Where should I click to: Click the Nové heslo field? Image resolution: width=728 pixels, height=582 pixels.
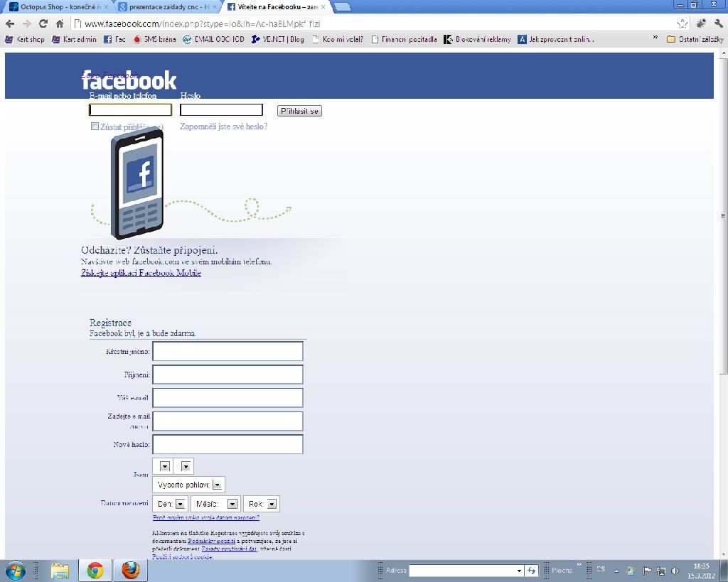click(x=227, y=444)
